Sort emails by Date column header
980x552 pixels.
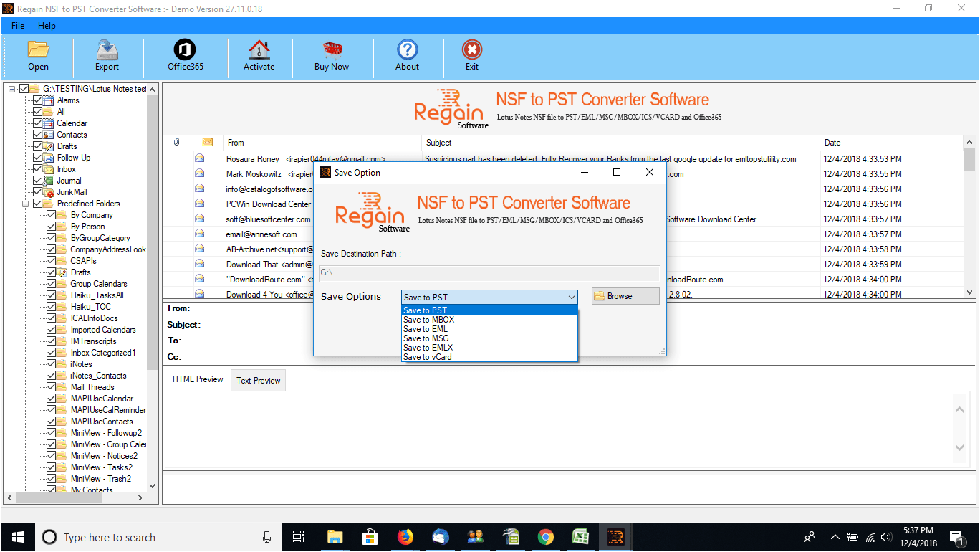click(x=892, y=143)
